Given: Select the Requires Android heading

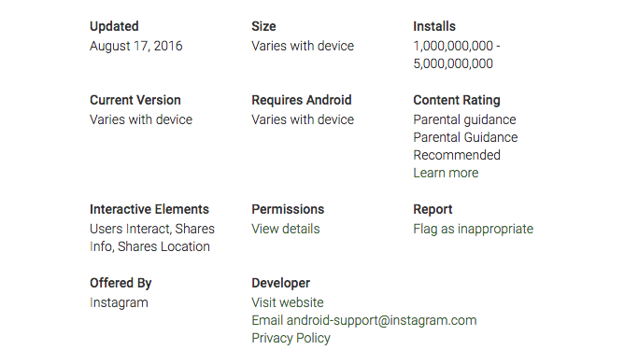Looking at the screenshot, I should pyautogui.click(x=301, y=100).
